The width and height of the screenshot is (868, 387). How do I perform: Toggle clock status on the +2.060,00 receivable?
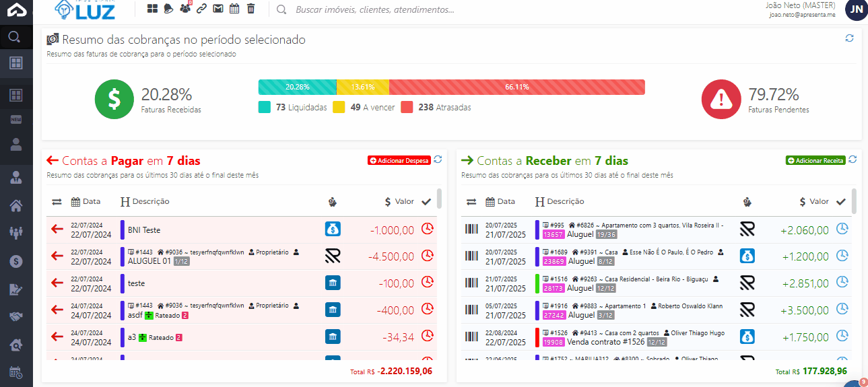pyautogui.click(x=842, y=229)
